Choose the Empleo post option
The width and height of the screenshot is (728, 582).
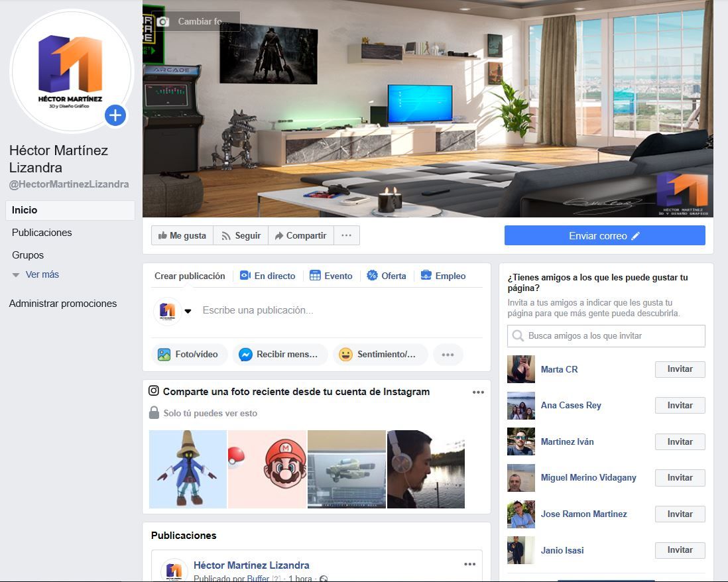pyautogui.click(x=443, y=276)
